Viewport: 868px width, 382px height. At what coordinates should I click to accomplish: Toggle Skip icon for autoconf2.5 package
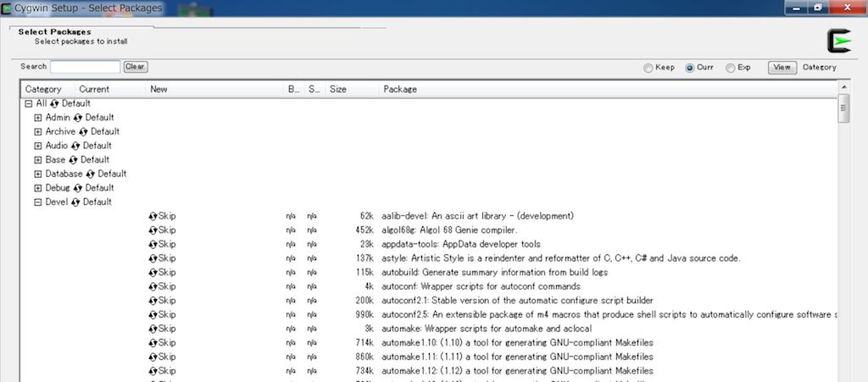[153, 314]
